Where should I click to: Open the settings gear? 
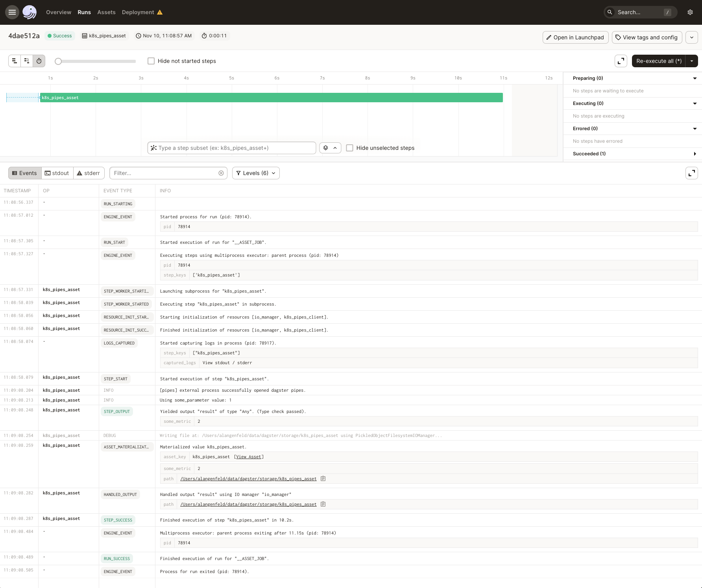tap(690, 12)
